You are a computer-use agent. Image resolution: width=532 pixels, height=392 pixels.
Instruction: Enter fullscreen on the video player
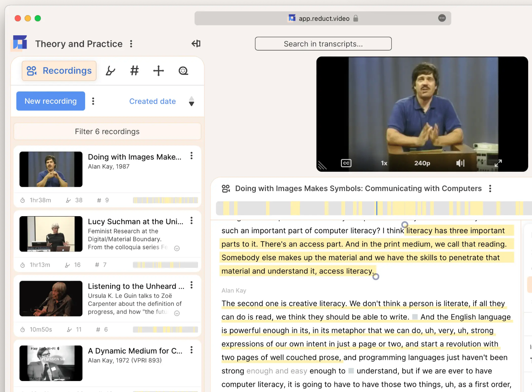(498, 163)
